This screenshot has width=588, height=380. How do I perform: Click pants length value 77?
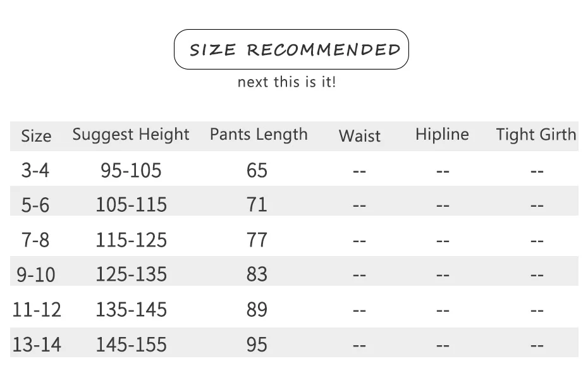click(257, 240)
